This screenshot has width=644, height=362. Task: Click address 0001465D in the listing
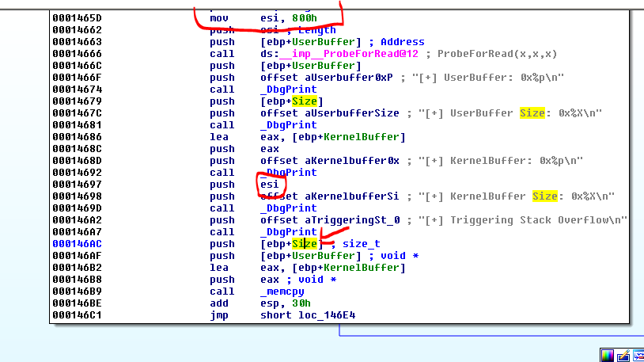pyautogui.click(x=77, y=18)
